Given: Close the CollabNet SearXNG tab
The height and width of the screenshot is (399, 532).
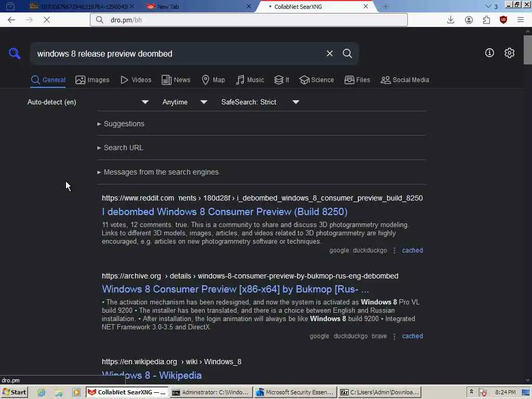Looking at the screenshot, I should click(x=366, y=6).
